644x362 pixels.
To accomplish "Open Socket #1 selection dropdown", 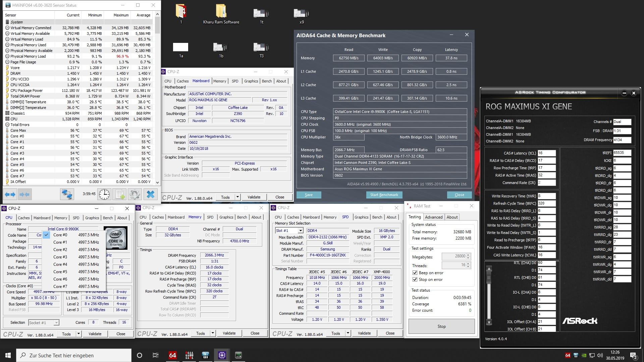I will click(56, 323).
